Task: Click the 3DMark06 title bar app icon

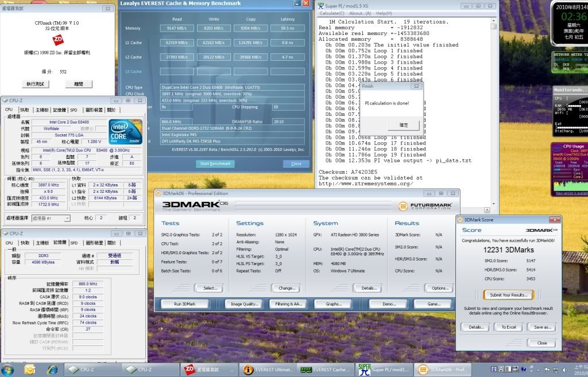Action: [x=158, y=193]
